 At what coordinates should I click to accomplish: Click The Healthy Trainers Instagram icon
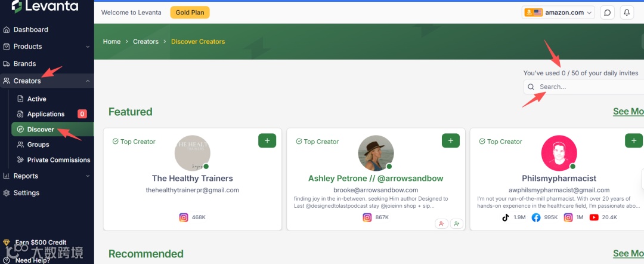coord(184,217)
